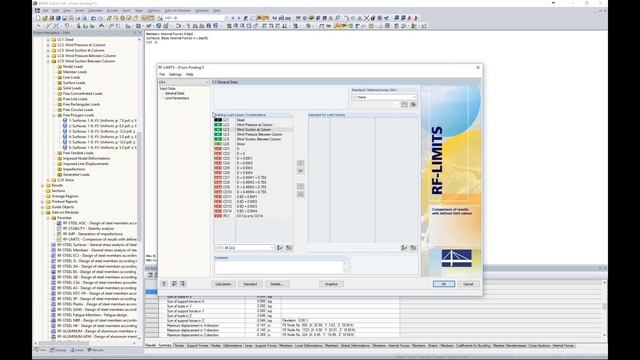Expand the Printout Reports node

click(43, 202)
